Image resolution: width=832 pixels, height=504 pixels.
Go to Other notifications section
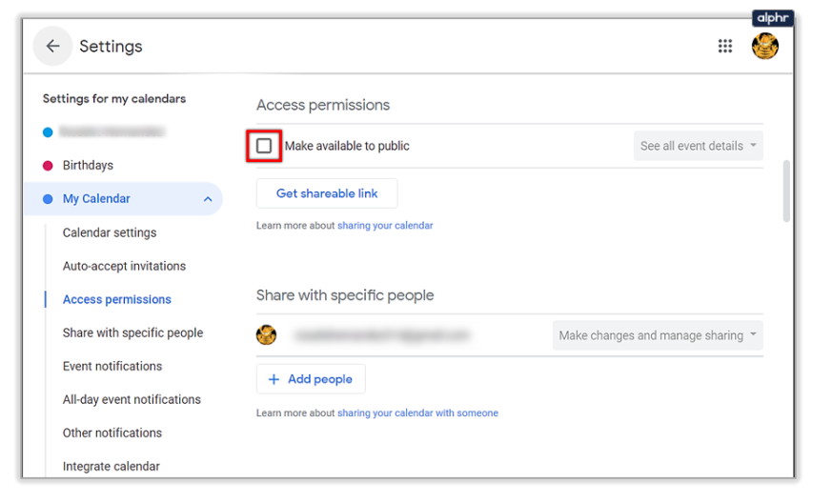(112, 433)
